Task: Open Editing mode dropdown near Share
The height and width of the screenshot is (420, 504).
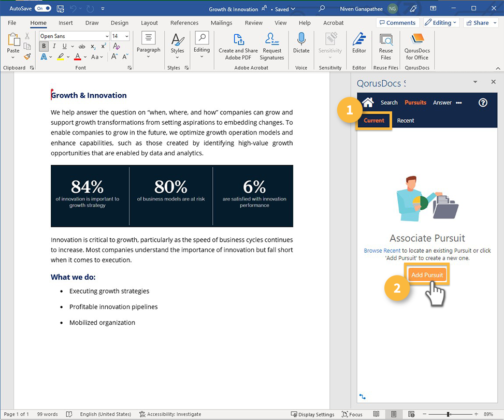Action: point(441,23)
